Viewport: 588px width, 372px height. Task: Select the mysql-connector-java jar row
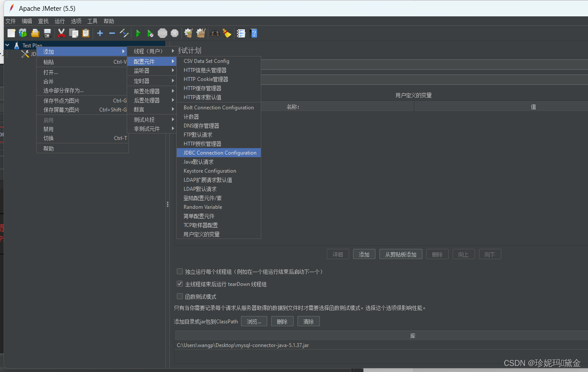coord(381,345)
